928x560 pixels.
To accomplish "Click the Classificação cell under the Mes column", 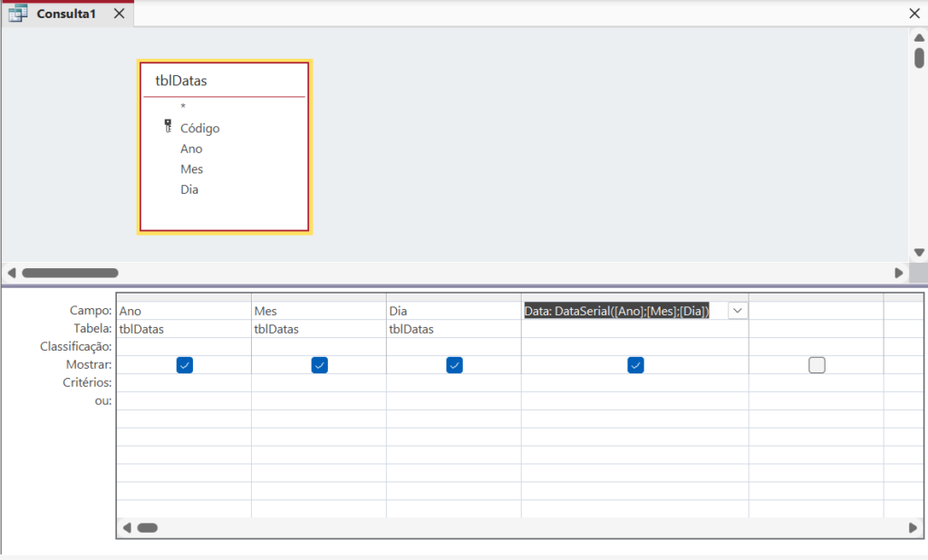I will click(x=319, y=346).
